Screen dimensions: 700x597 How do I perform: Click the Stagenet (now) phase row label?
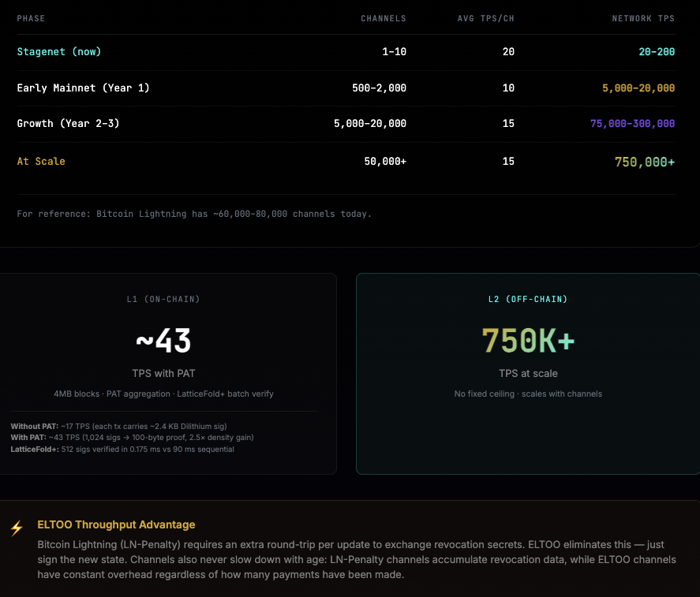click(59, 52)
